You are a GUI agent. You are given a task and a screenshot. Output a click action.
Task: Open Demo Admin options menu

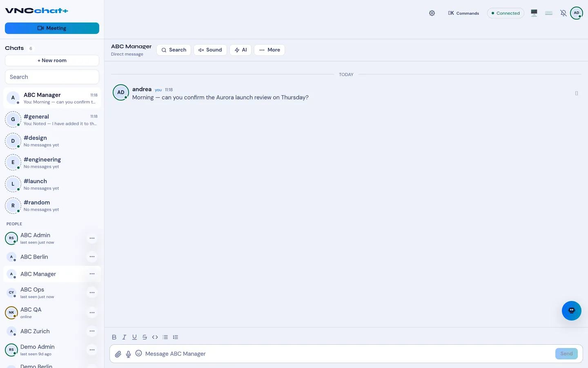point(92,350)
